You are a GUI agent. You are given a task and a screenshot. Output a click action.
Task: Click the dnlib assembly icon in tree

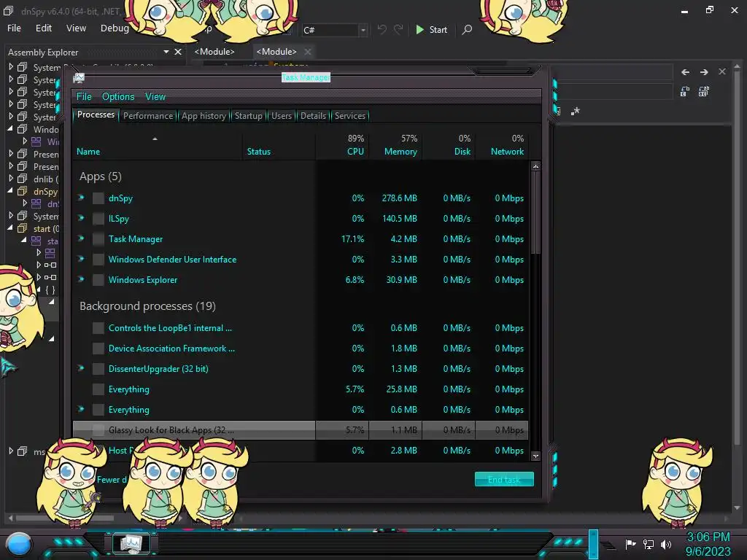click(x=23, y=179)
